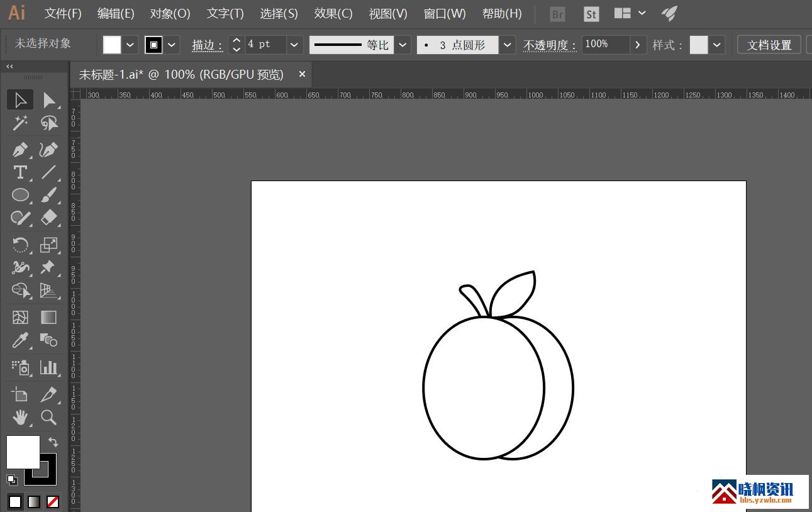Reset to default fill and stroke
Viewport: 812px width, 512px height.
[x=11, y=479]
